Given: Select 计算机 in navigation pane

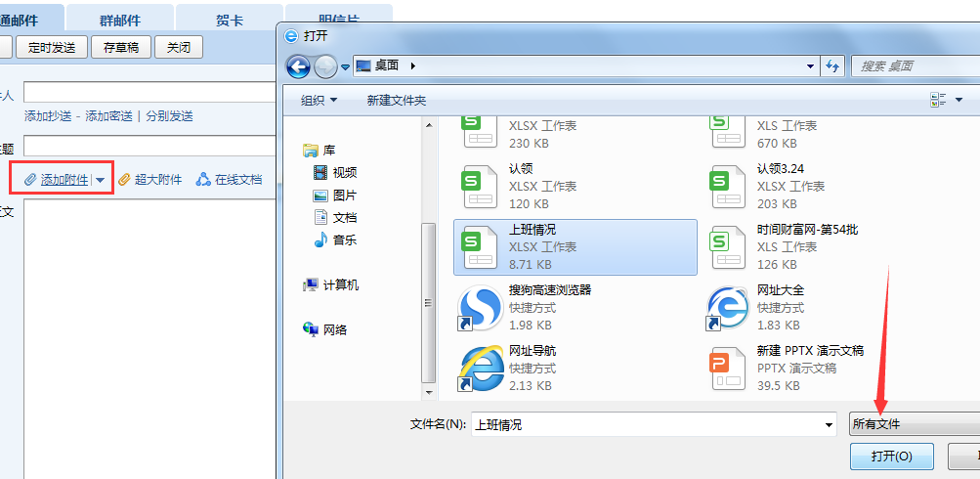Looking at the screenshot, I should click(330, 285).
